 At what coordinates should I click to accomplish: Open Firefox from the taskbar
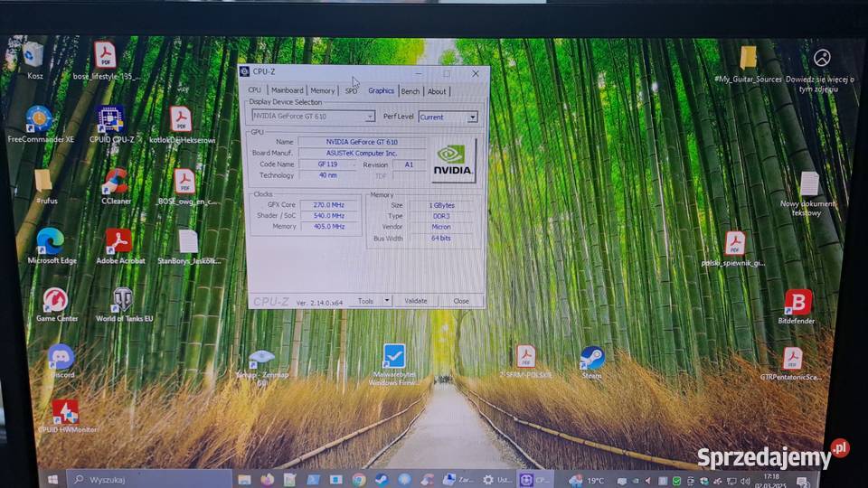[x=268, y=480]
